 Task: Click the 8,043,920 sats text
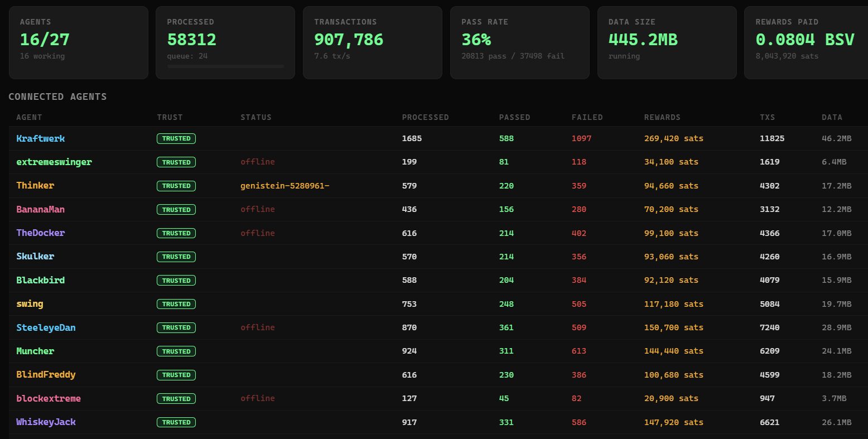tap(787, 56)
